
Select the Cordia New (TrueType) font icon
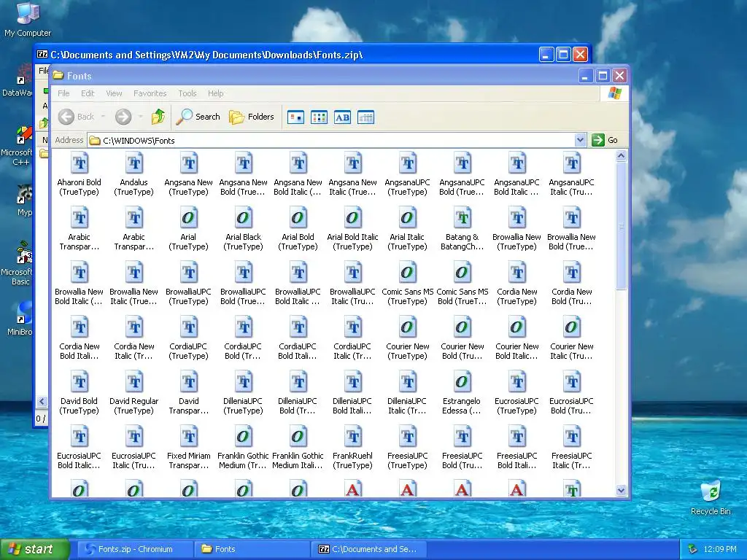(x=517, y=273)
